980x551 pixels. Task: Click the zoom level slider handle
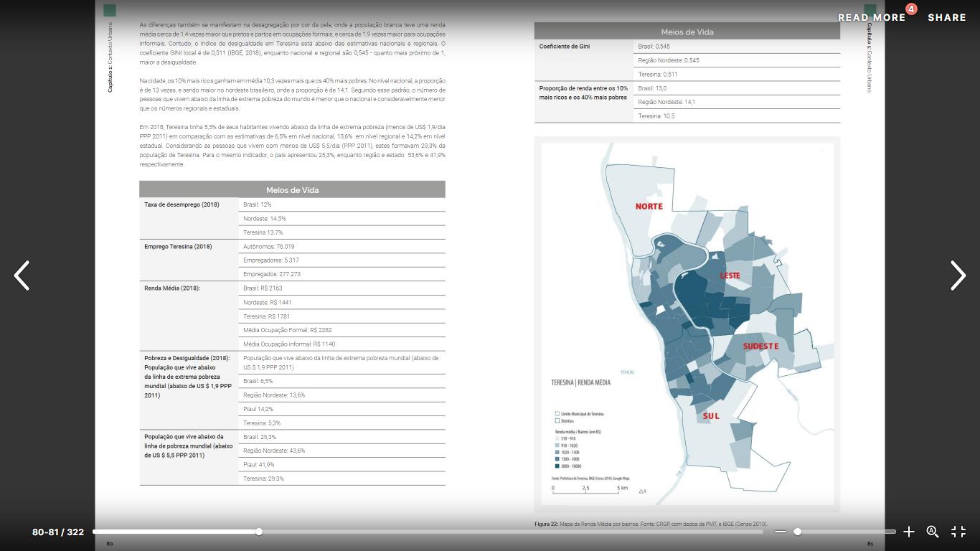797,532
